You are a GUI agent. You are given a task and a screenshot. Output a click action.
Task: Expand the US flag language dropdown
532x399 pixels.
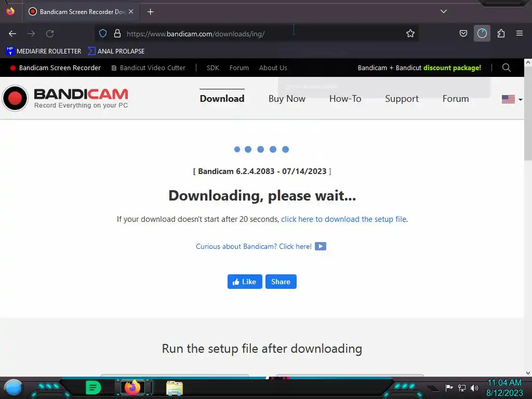pyautogui.click(x=512, y=99)
